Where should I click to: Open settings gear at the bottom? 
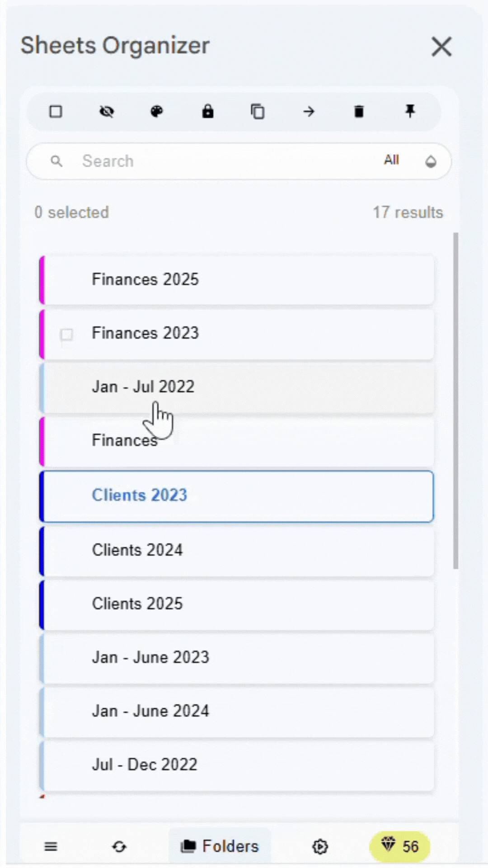pos(320,846)
